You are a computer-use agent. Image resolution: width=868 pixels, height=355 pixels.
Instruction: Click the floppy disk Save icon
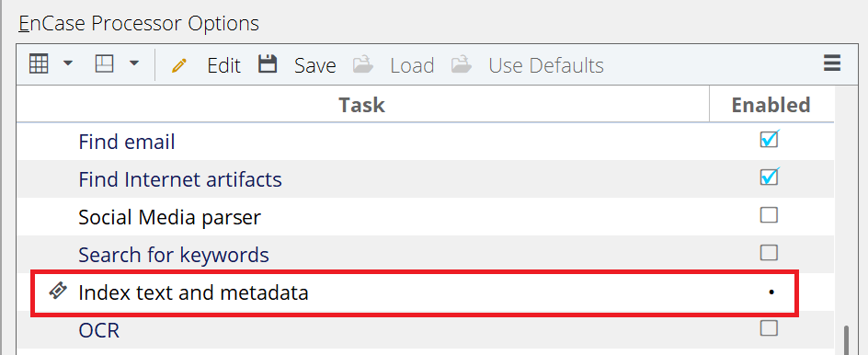tap(268, 64)
